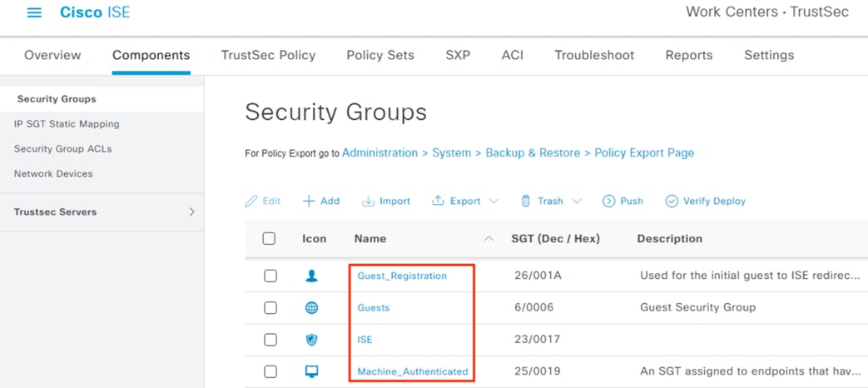Select the Components tab
Viewport: 868px width, 388px height.
151,55
